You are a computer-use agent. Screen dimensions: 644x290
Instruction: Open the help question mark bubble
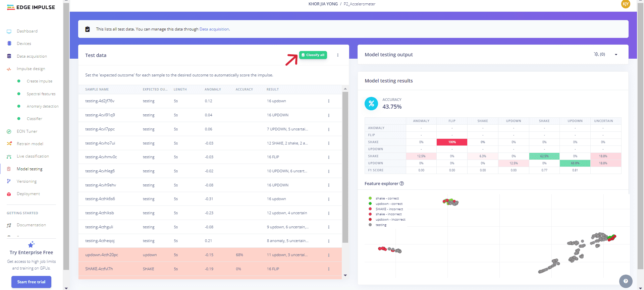click(626, 281)
